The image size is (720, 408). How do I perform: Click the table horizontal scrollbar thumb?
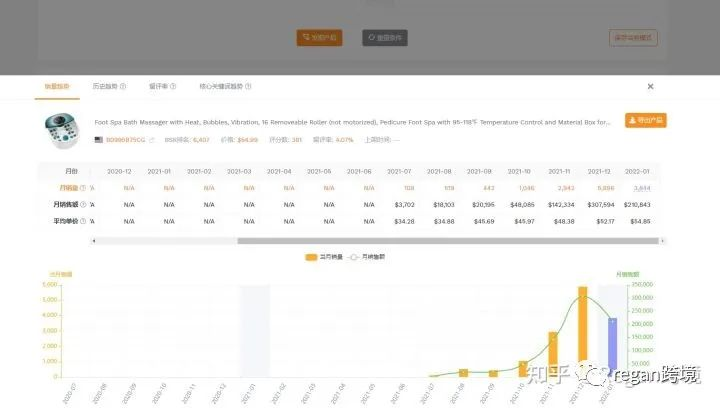(448, 240)
